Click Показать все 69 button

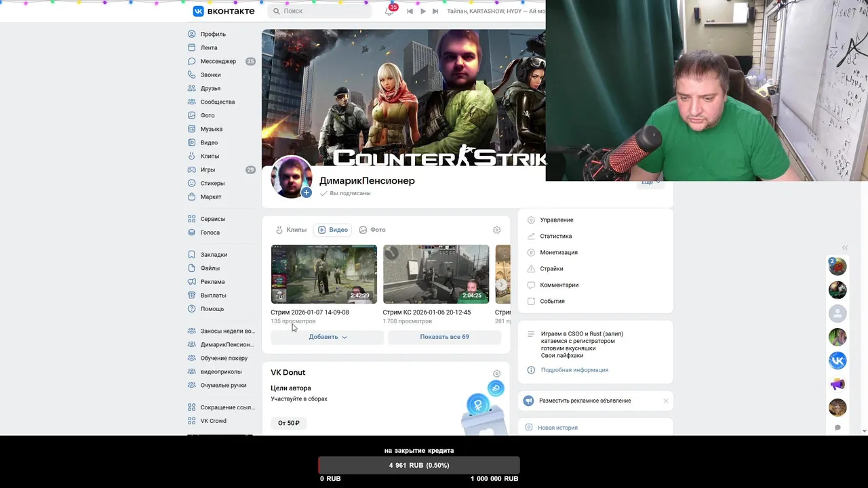coord(444,337)
